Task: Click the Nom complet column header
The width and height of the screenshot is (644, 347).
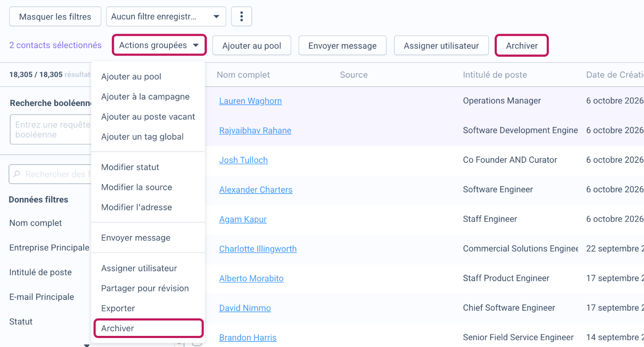Action: click(x=243, y=75)
